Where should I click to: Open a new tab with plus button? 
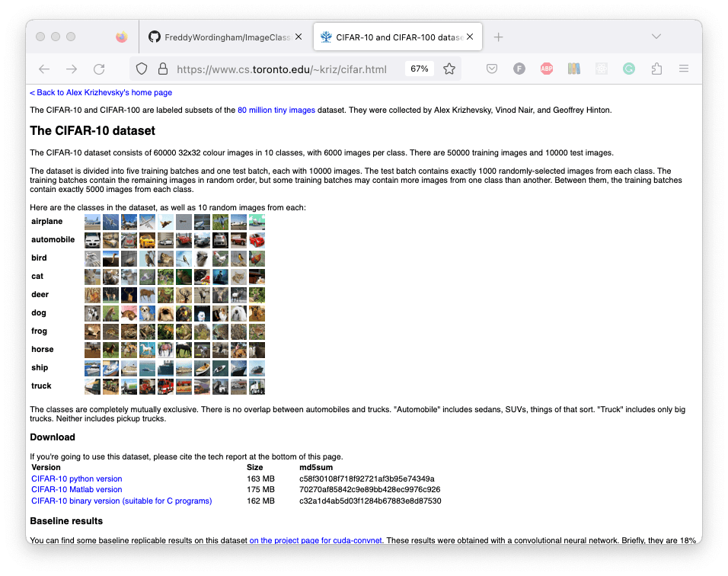[x=498, y=37]
